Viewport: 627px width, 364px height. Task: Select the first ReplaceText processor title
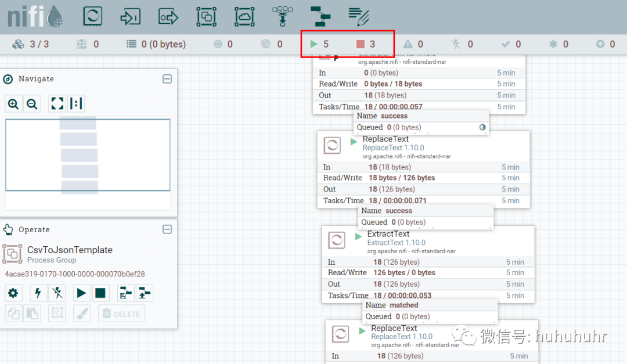coord(385,139)
